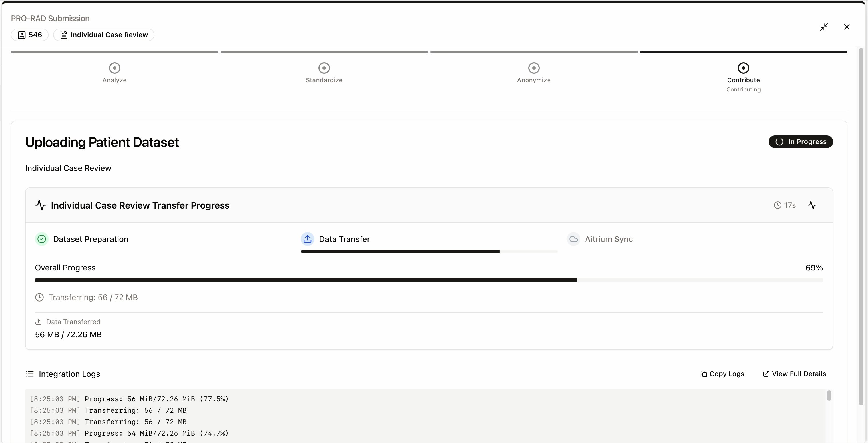Click the Analyze step label
Viewport: 868px width, 443px height.
point(115,80)
